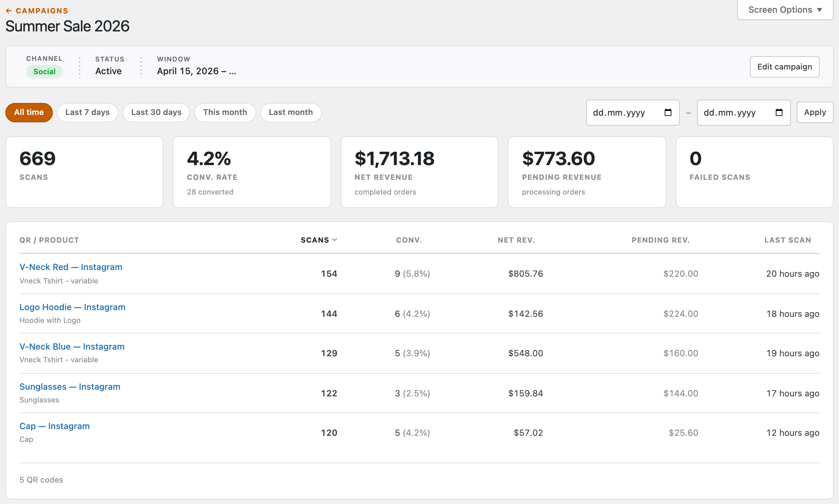
Task: Select the This month filter
Action: [x=225, y=112]
